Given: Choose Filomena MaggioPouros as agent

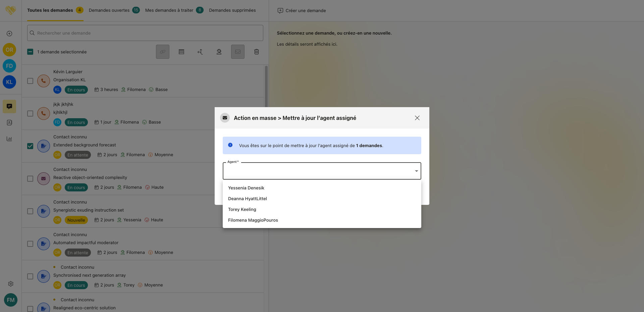Looking at the screenshot, I should pyautogui.click(x=253, y=220).
